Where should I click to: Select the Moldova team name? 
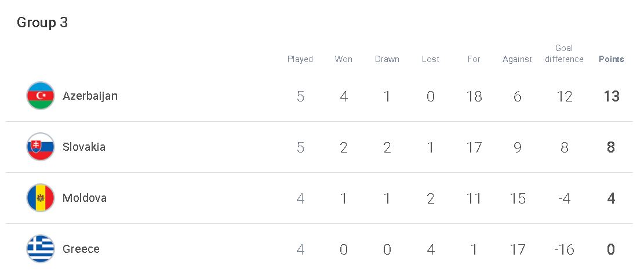pos(85,198)
